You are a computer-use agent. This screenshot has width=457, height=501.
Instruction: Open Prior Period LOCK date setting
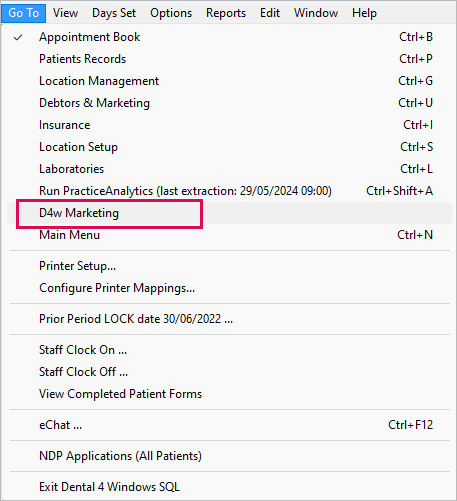pos(230,319)
